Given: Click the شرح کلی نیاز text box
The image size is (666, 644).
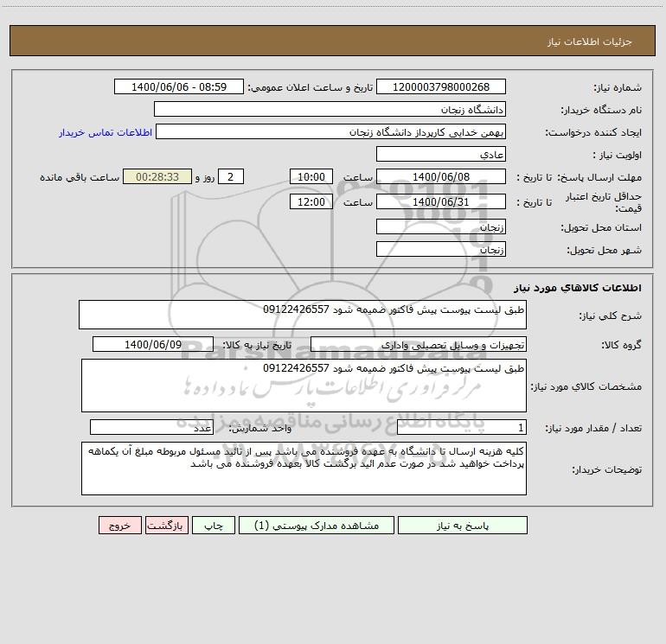Looking at the screenshot, I should (x=303, y=315).
